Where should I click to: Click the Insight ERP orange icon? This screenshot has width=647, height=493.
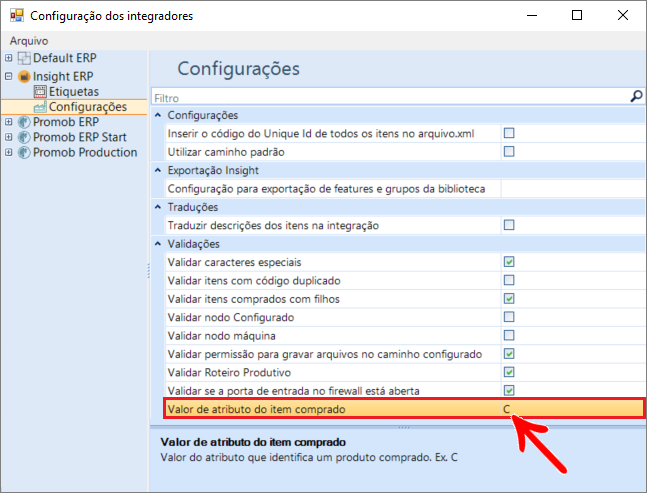coord(24,76)
